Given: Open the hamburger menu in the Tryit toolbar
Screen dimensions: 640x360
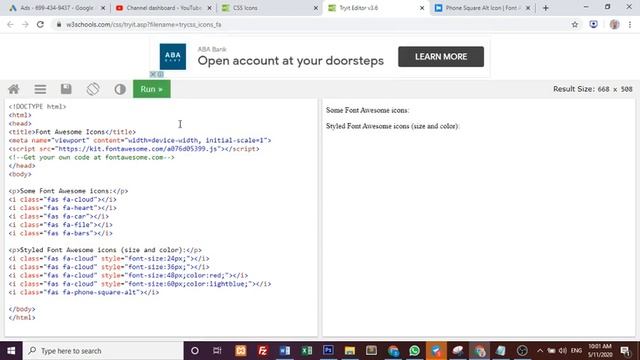Looking at the screenshot, I should [x=40, y=89].
